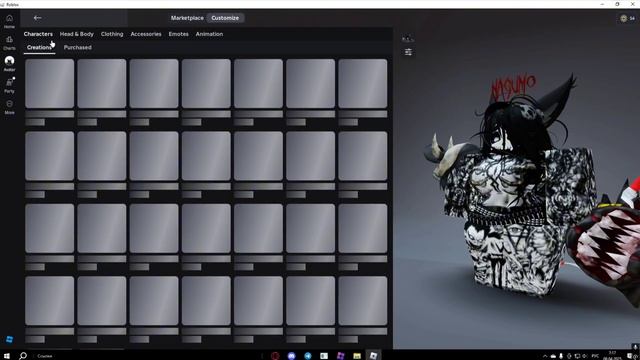Go back with the arrow button

coord(38,18)
